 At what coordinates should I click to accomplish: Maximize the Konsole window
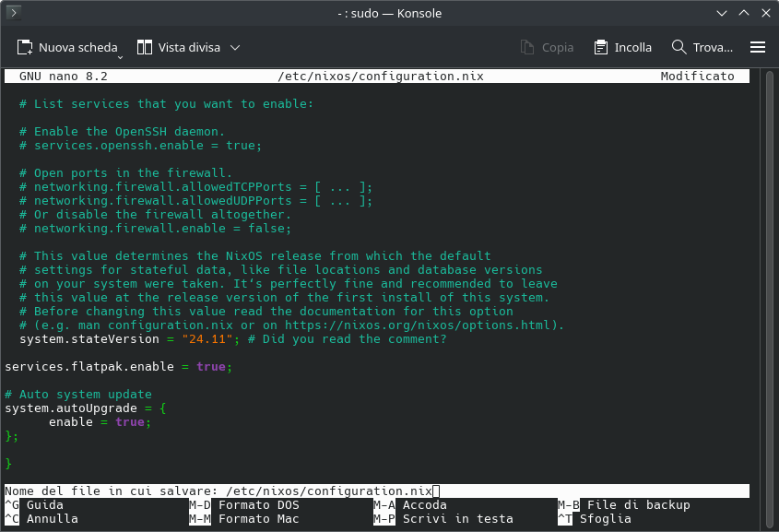click(741, 14)
